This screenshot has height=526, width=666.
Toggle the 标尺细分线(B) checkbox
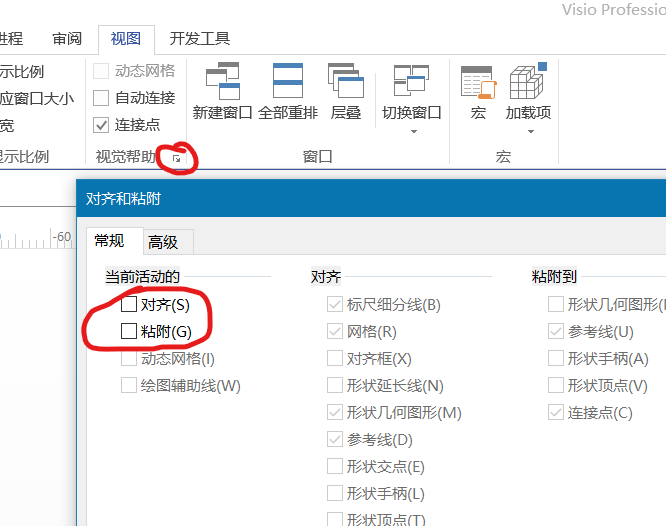(x=335, y=304)
